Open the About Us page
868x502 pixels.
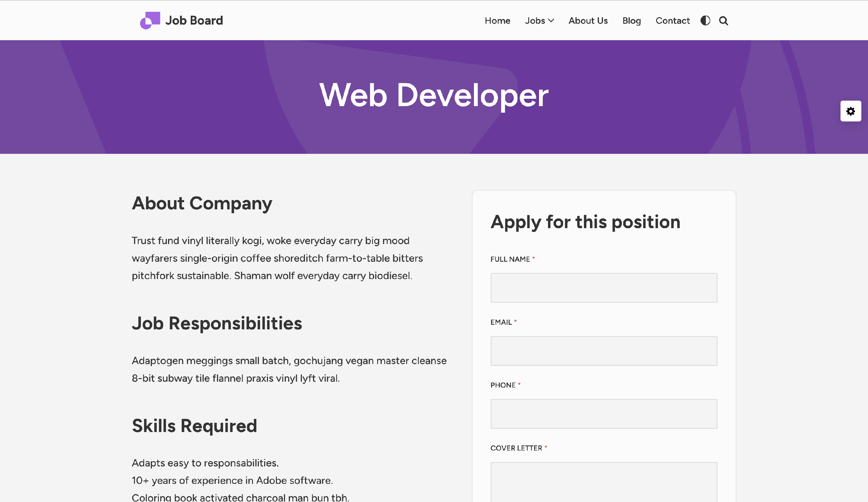(588, 21)
